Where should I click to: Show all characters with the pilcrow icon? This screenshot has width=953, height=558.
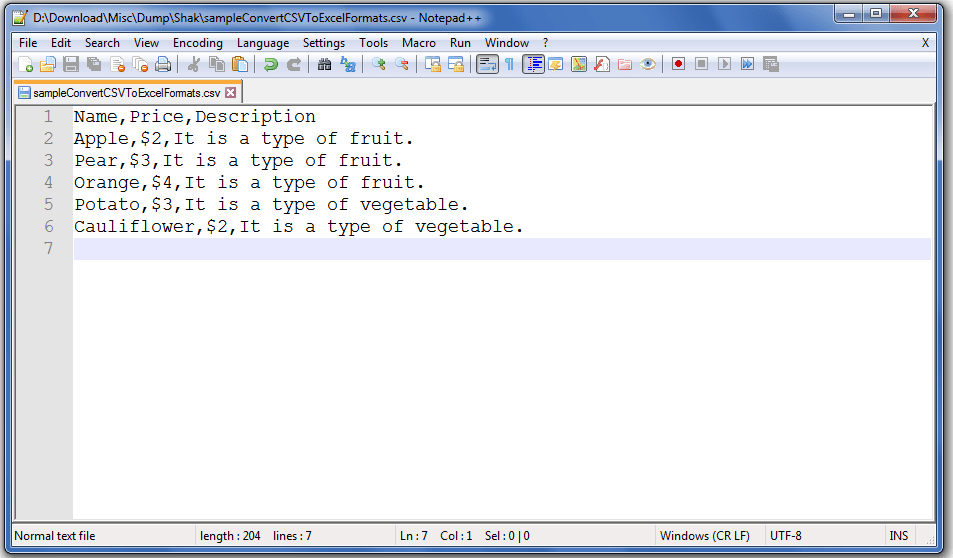tap(510, 64)
